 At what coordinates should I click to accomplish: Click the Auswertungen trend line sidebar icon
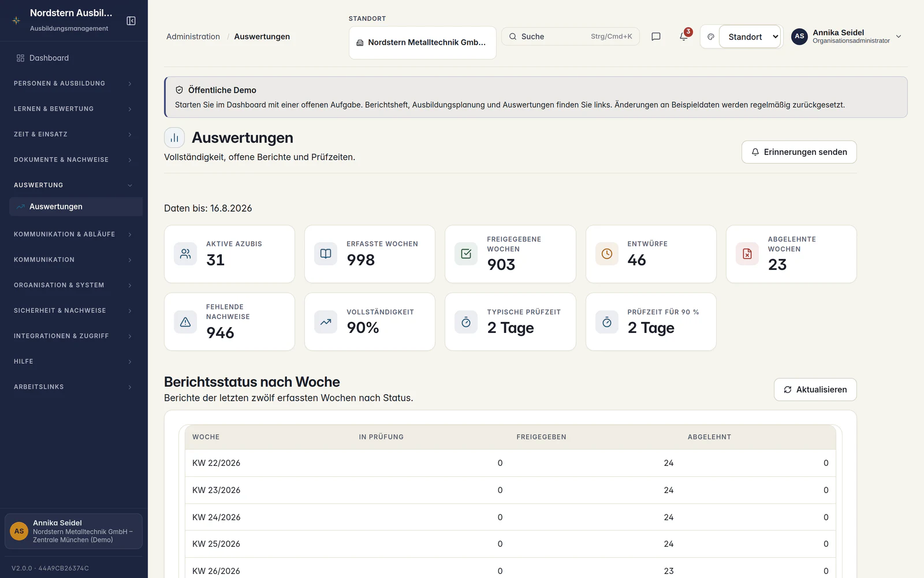21,206
